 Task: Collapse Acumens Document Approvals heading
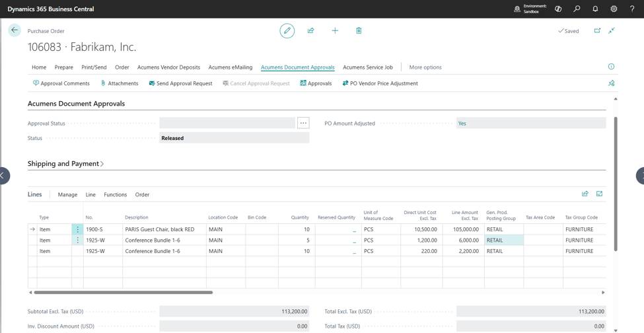pyautogui.click(x=77, y=104)
